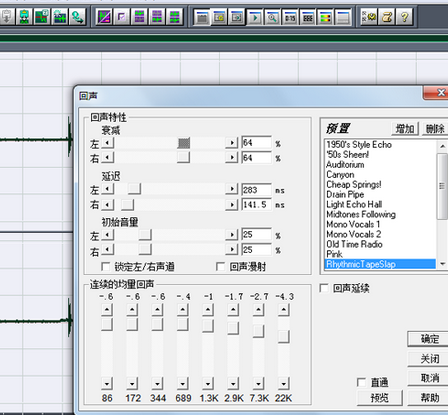Click the right 延迟 slider thumb
The height and width of the screenshot is (415, 448).
click(x=128, y=204)
